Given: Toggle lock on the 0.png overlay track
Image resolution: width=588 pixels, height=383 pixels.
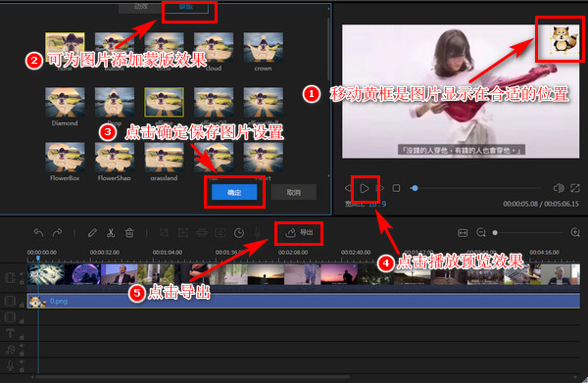Looking at the screenshot, I should (x=23, y=305).
